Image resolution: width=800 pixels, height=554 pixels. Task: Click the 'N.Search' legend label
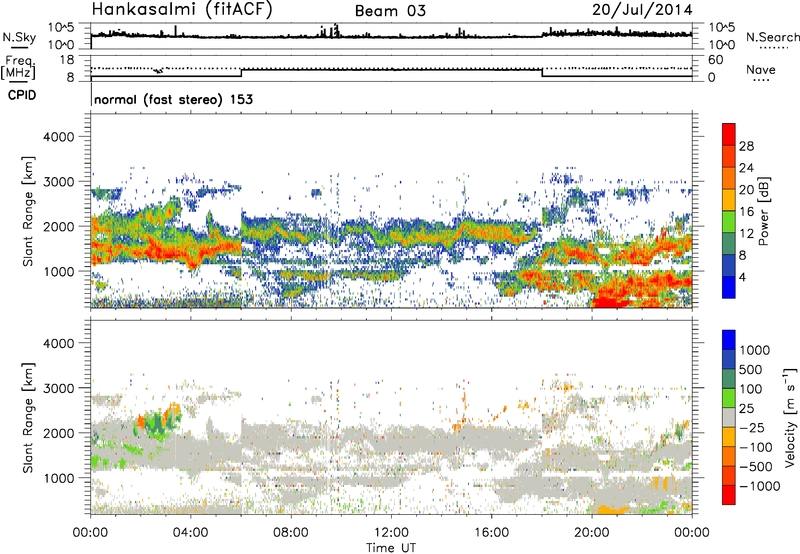click(772, 37)
